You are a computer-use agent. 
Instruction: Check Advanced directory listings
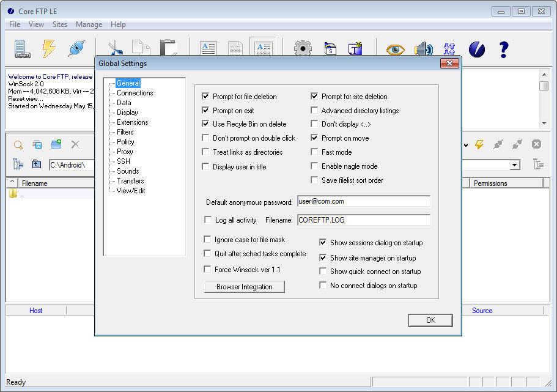pyautogui.click(x=314, y=110)
